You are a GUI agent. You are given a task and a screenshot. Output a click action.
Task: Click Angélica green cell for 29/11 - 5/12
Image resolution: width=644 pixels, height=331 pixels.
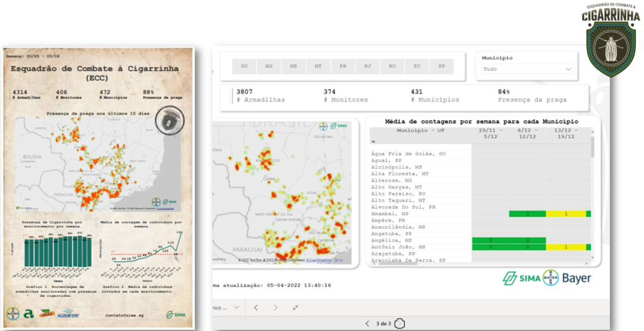(x=491, y=241)
